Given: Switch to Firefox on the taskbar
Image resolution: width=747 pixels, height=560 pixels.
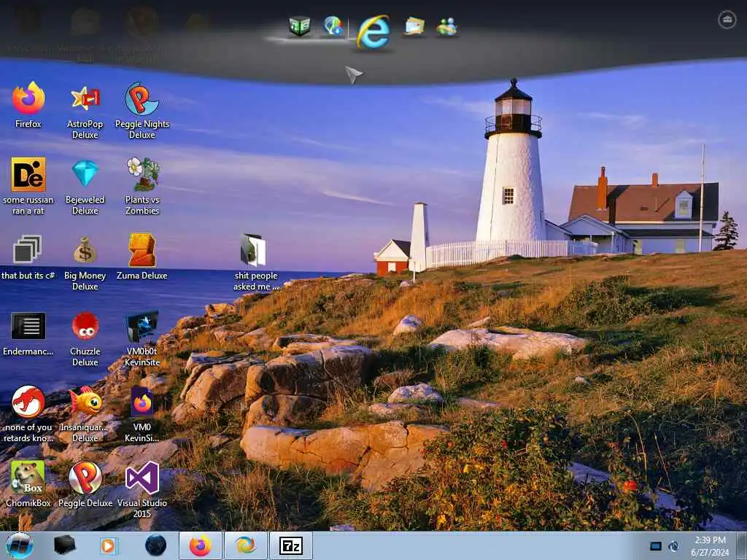Looking at the screenshot, I should pyautogui.click(x=201, y=545).
